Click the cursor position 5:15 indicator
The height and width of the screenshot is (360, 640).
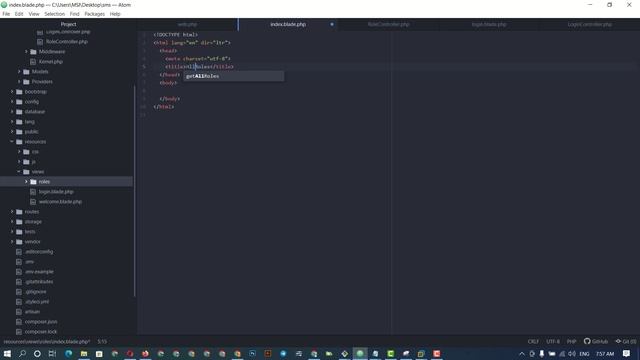pyautogui.click(x=102, y=342)
